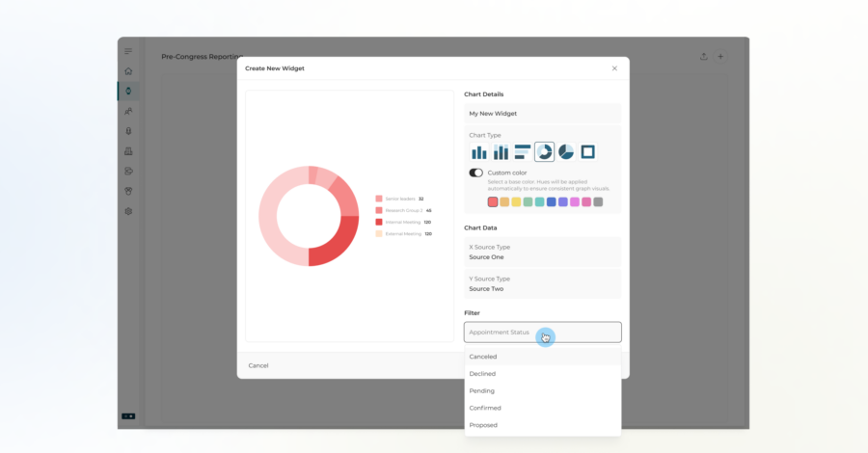The width and height of the screenshot is (868, 453).
Task: Select the donut chart type
Action: coord(544,151)
